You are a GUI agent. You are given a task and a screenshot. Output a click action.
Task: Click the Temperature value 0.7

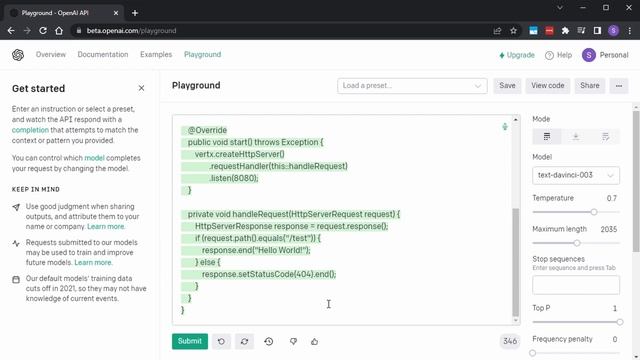[611, 198]
